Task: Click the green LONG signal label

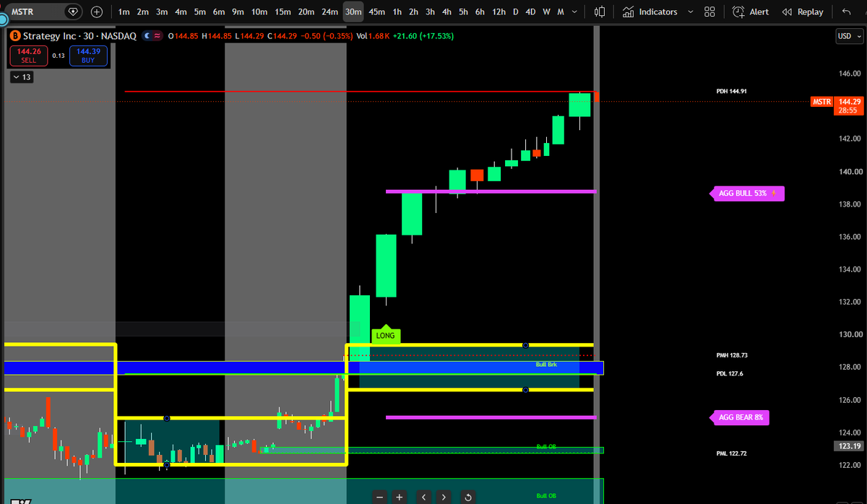Action: coord(386,336)
